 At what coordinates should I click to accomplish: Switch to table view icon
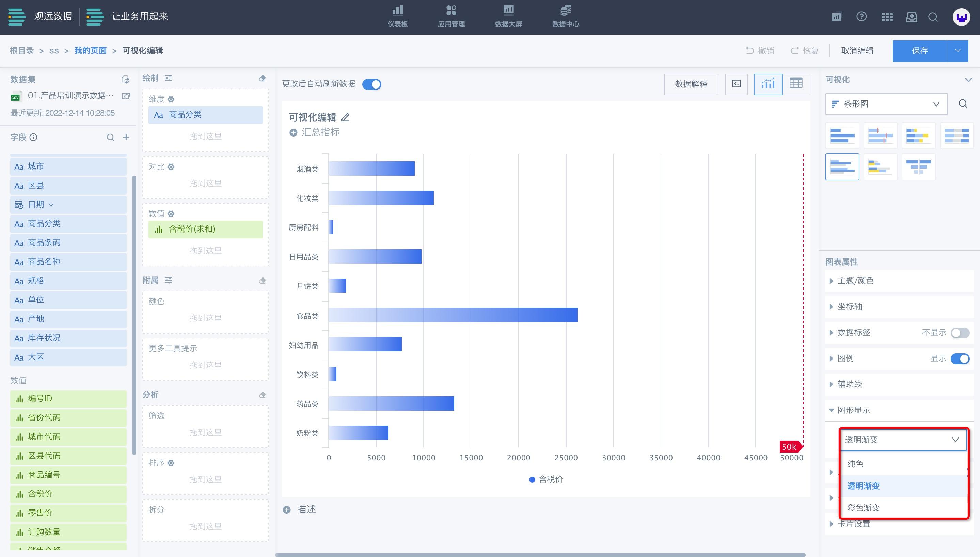tap(796, 84)
